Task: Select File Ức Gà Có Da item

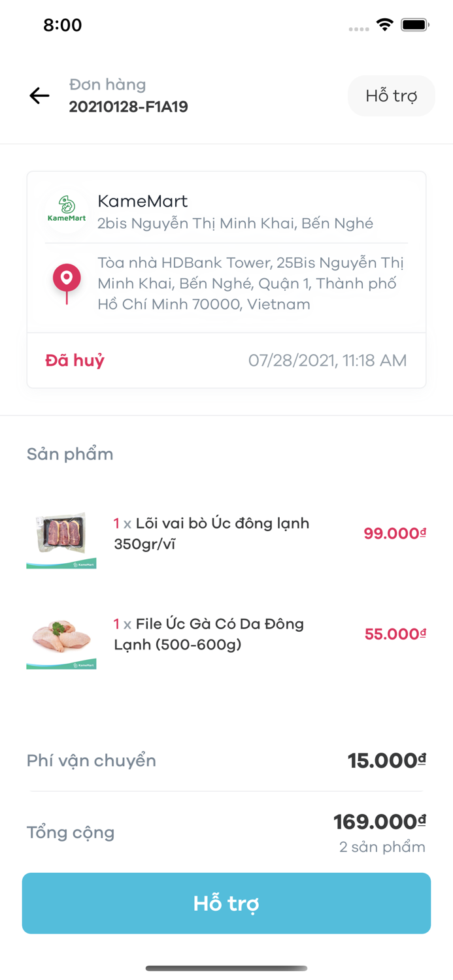Action: (x=209, y=634)
